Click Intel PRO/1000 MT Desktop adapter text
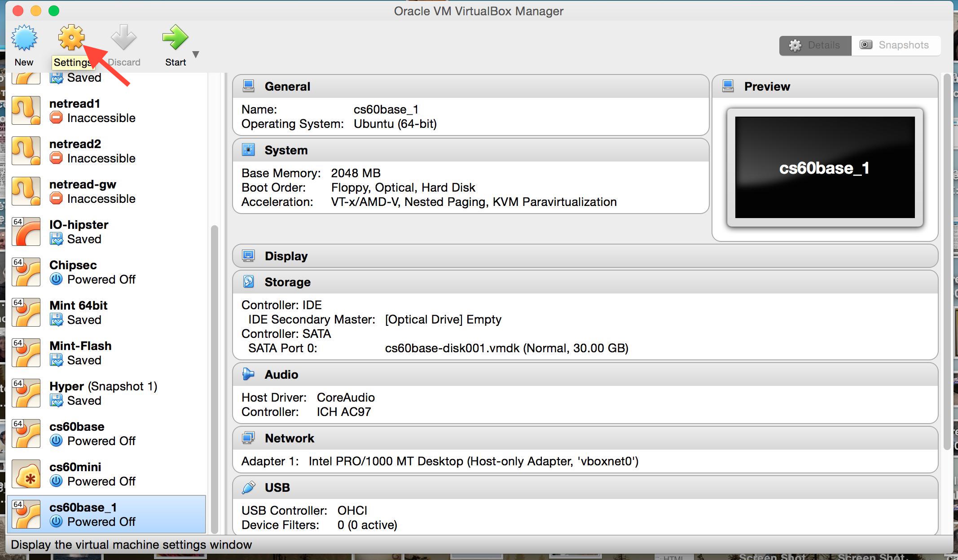The image size is (958, 560). click(474, 461)
